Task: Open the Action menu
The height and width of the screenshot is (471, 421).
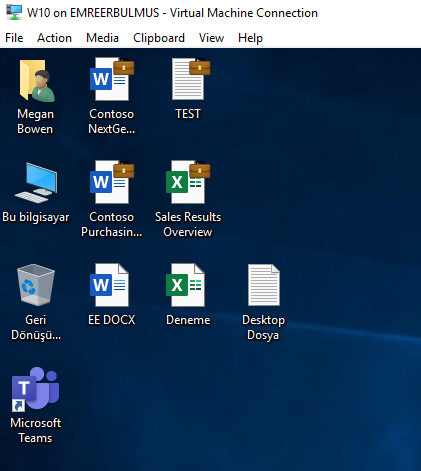Action: click(x=54, y=38)
